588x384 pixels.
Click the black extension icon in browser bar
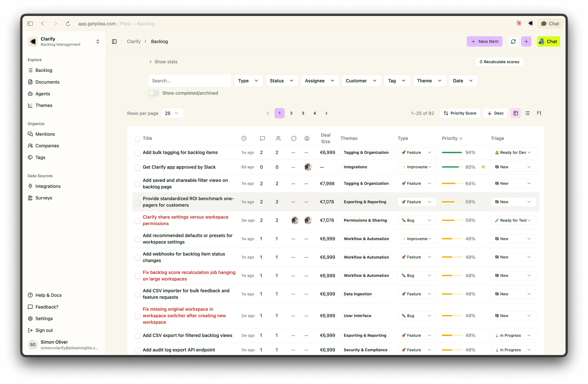(x=530, y=23)
